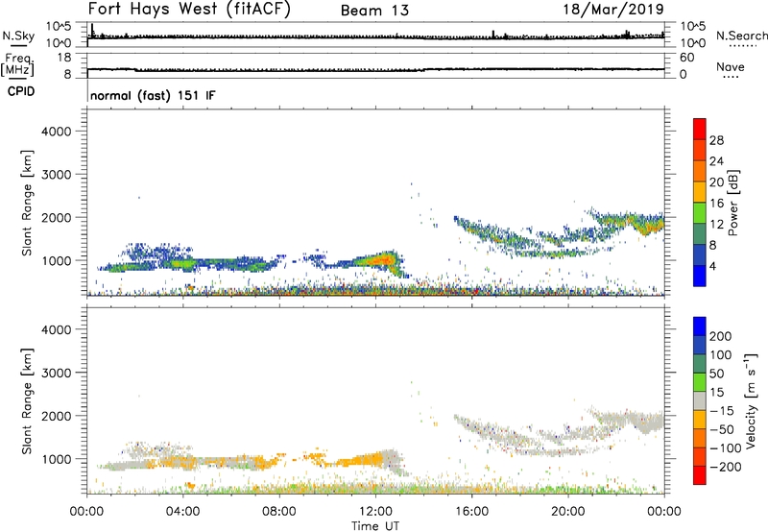Click the Power color bar segment between 24 and 28
Screen dimensions: 768x532
tap(700, 150)
